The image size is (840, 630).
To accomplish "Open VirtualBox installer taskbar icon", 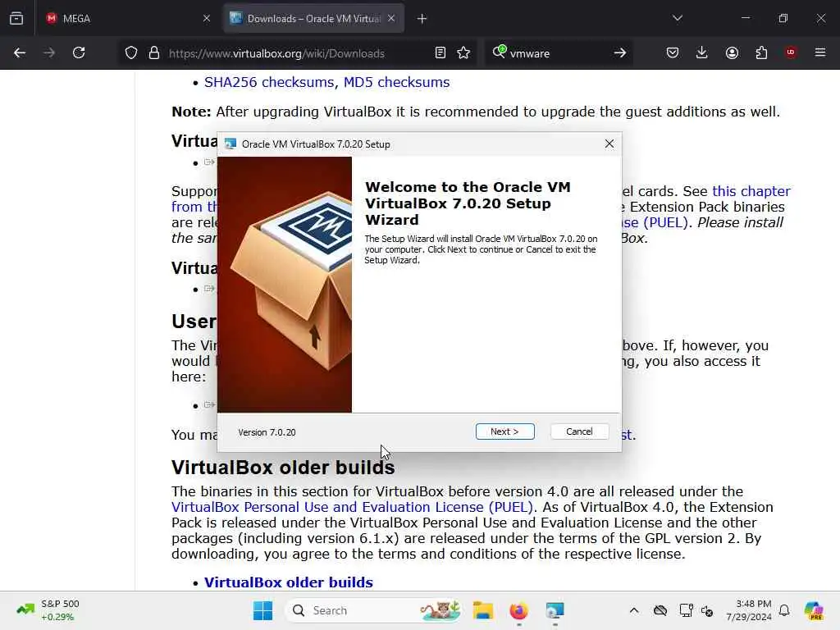I will coord(555,610).
